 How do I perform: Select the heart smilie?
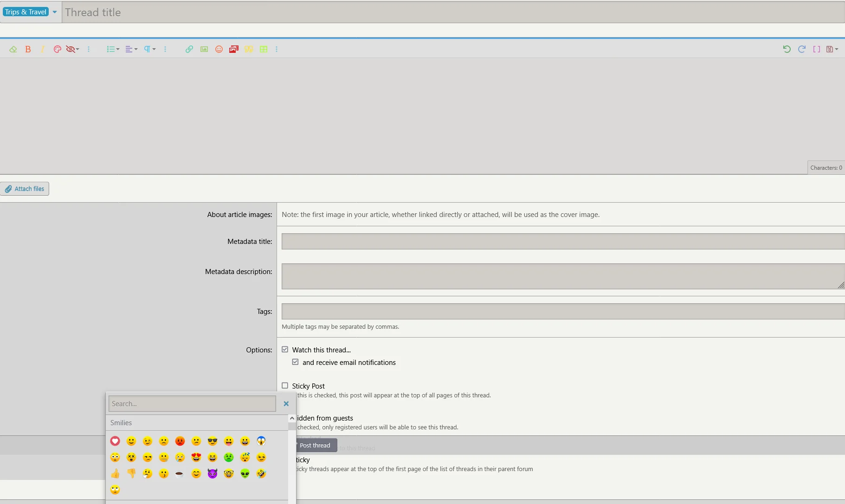pyautogui.click(x=115, y=441)
